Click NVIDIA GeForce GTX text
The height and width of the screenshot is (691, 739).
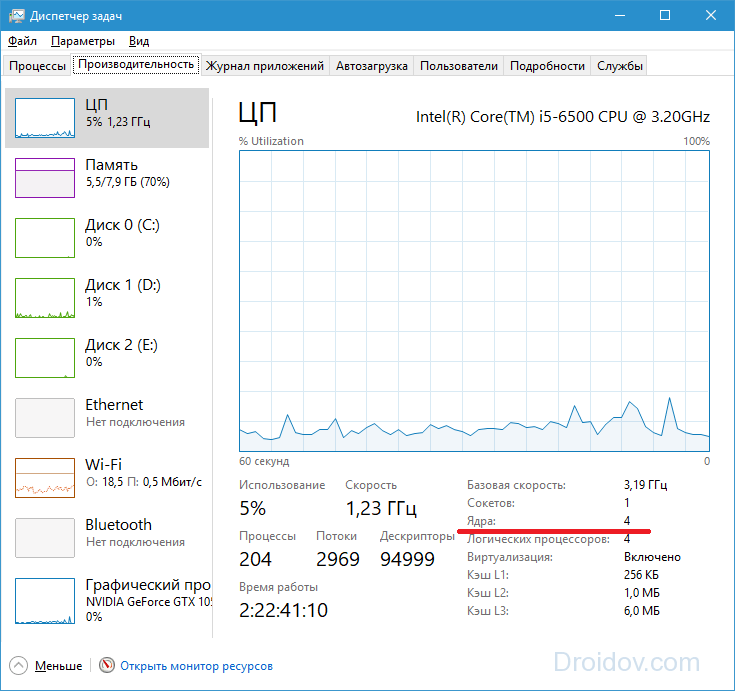point(149,602)
